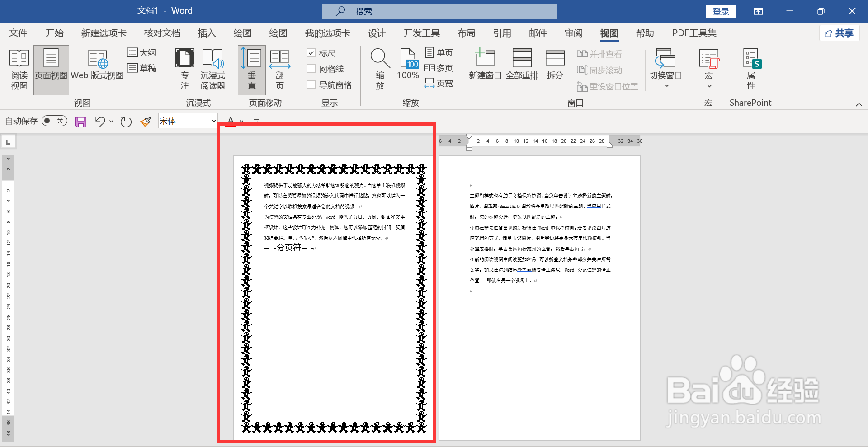Screen dimensions: 868x447
Task: Switch to Web 版式视图 layout
Action: (97, 65)
